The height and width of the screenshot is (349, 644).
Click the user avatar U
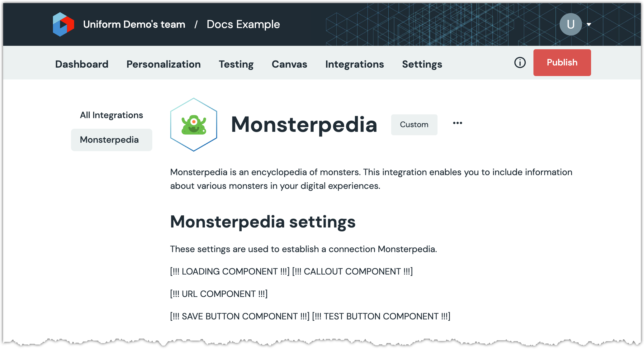(570, 24)
